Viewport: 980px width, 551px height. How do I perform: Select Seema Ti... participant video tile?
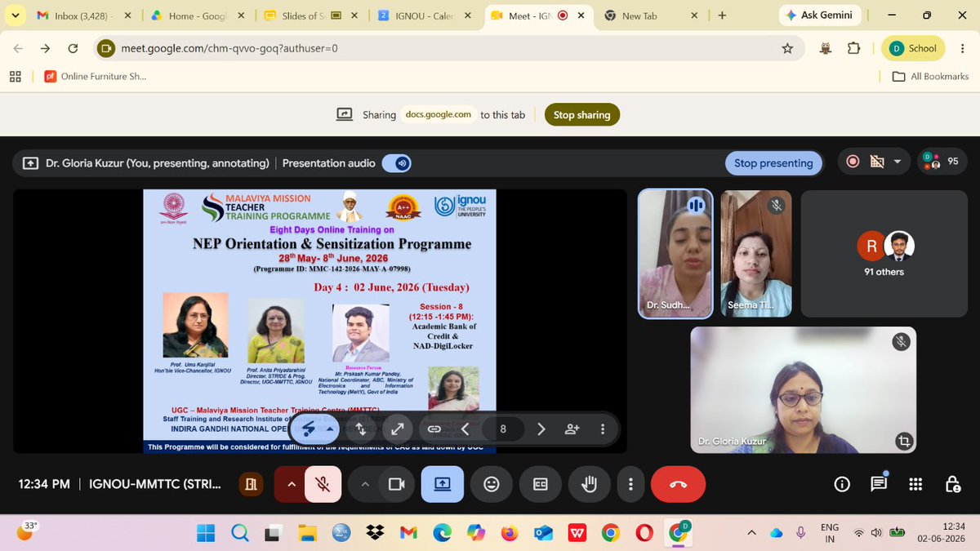[x=755, y=254]
